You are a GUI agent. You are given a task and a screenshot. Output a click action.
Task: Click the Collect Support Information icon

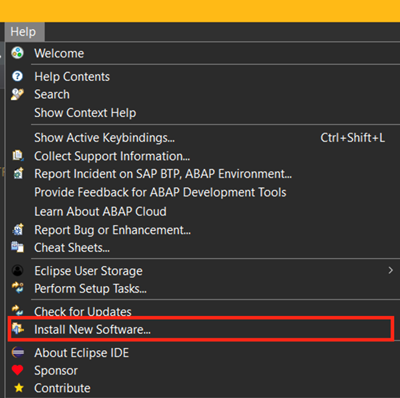pos(18,155)
